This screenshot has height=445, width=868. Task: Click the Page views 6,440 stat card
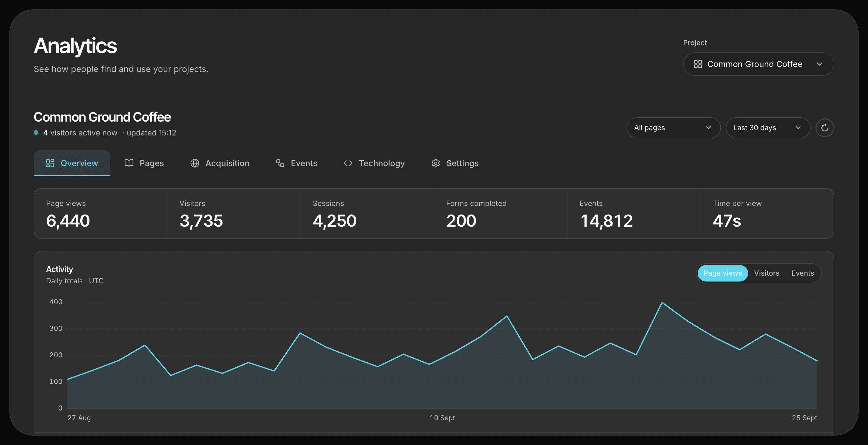101,214
